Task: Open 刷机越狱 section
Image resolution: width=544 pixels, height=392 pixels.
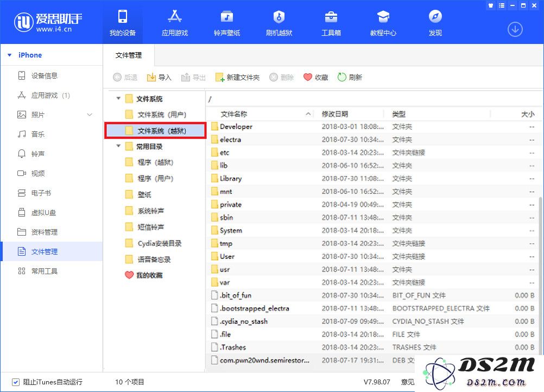Action: coord(279,23)
